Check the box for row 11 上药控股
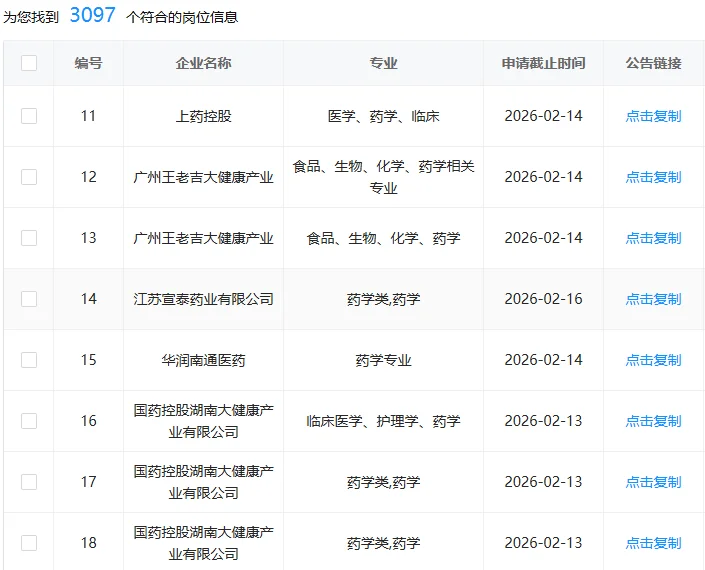The image size is (705, 570). point(29,116)
